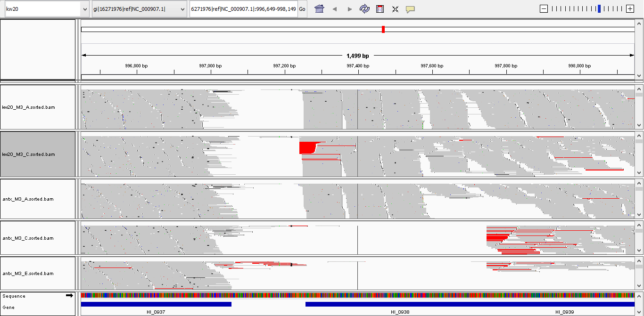Go back with the left arrow
The image size is (644, 316).
(x=335, y=9)
